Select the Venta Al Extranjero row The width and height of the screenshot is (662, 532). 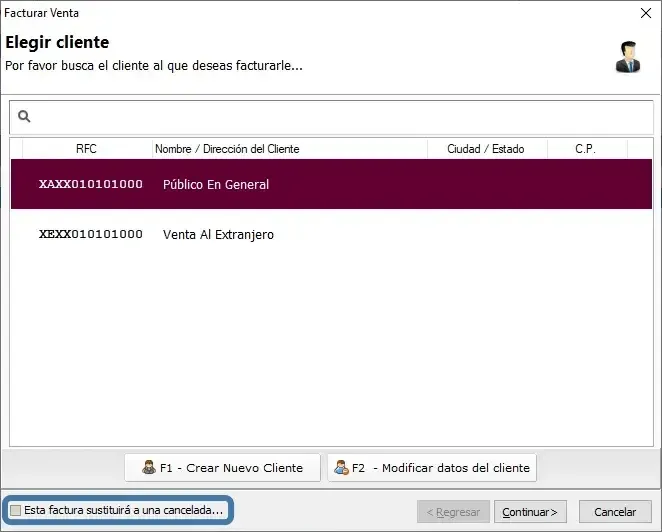331,234
